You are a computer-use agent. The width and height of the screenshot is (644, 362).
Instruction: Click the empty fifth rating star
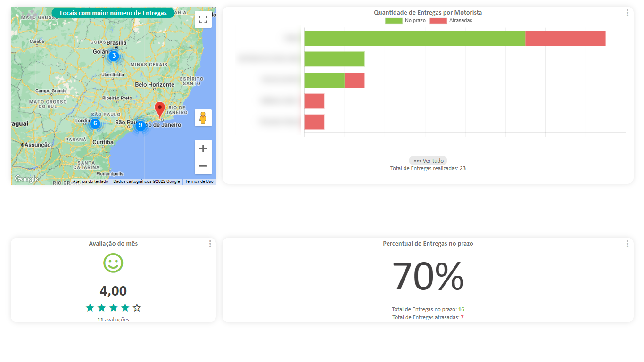137,308
